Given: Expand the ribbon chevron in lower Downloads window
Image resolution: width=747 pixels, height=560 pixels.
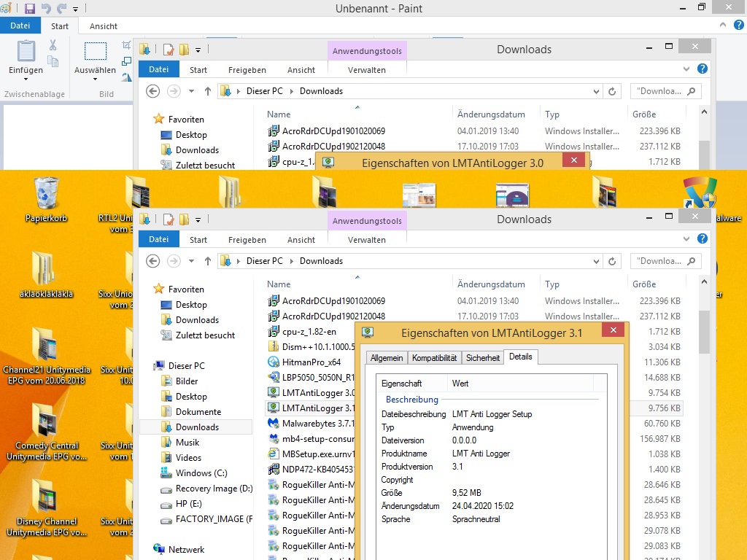Looking at the screenshot, I should pyautogui.click(x=686, y=238).
